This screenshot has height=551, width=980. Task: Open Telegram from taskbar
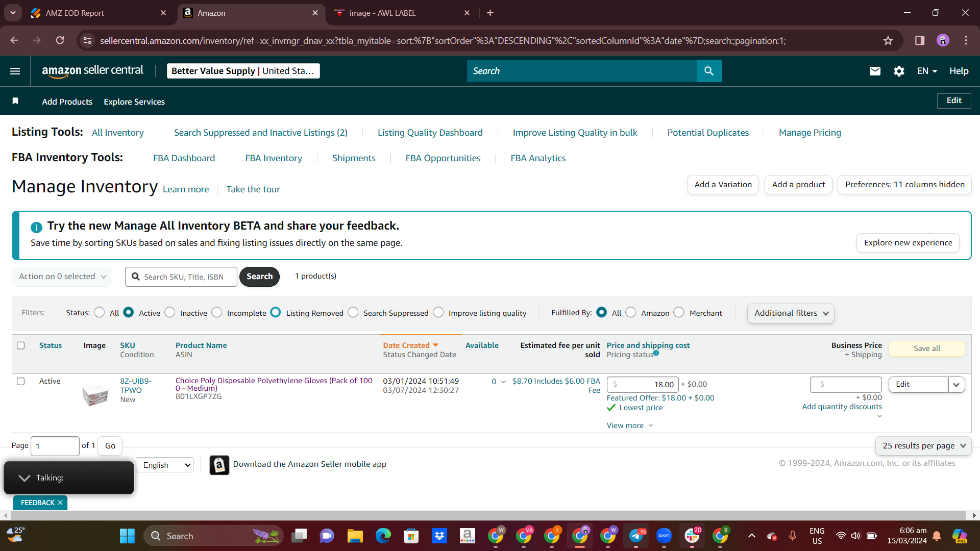pyautogui.click(x=636, y=536)
